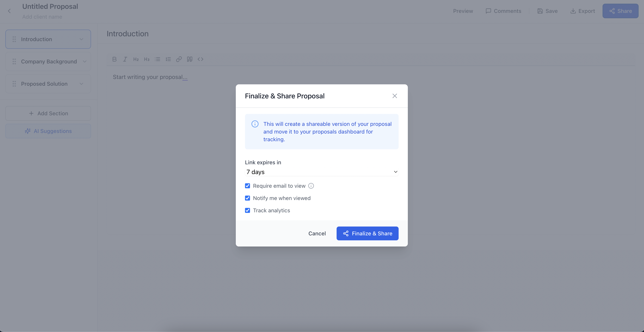The width and height of the screenshot is (644, 332).
Task: Click the info icon beside Require email
Action: pos(311,186)
